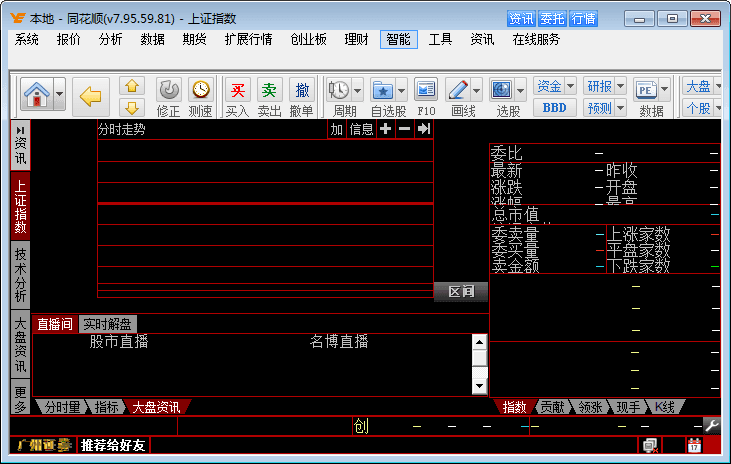
Task: Click the 广州证券 broker logo
Action: tap(44, 445)
